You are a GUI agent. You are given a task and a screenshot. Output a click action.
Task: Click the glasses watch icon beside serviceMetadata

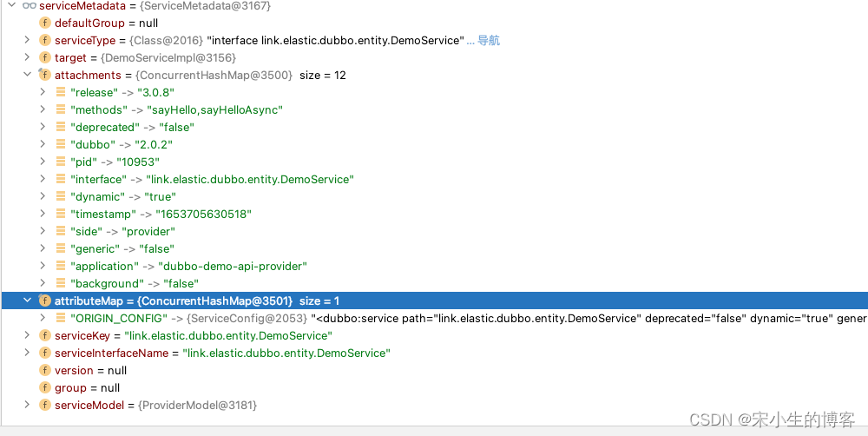click(30, 6)
